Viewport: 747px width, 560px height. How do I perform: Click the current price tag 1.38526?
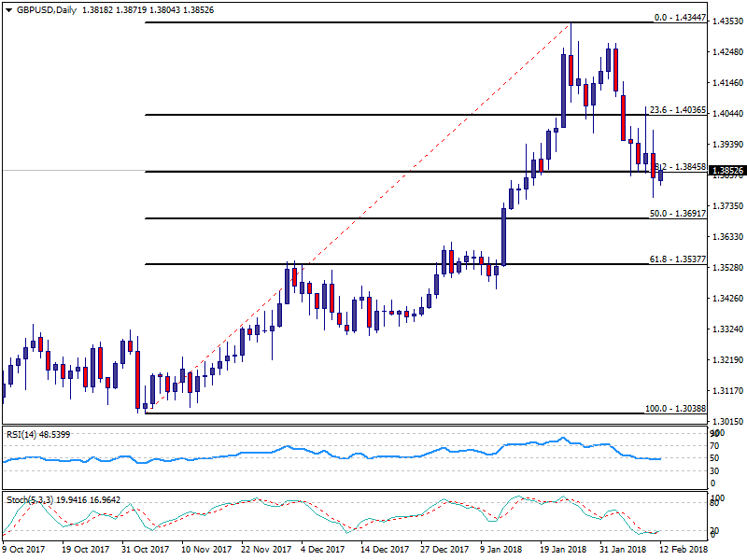click(726, 171)
